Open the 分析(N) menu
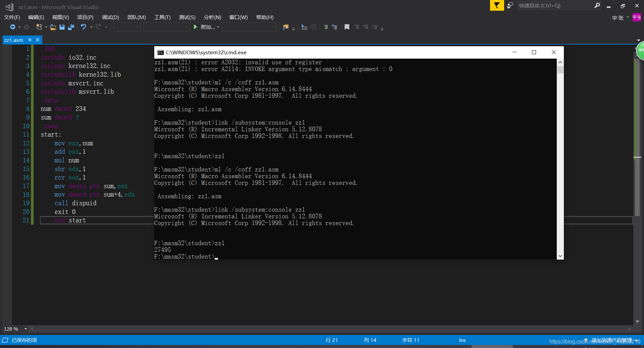The height and width of the screenshot is (348, 644). click(x=213, y=17)
